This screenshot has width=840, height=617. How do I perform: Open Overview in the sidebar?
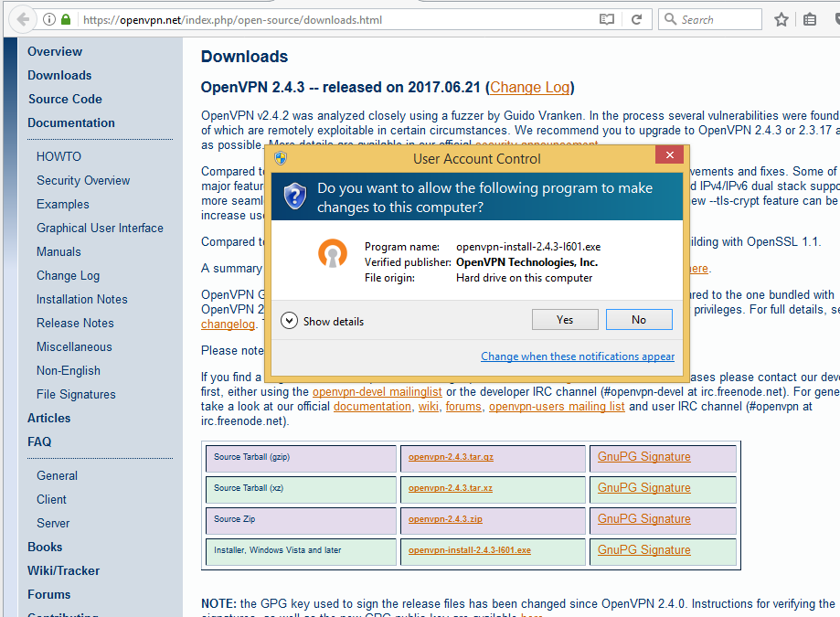(55, 51)
